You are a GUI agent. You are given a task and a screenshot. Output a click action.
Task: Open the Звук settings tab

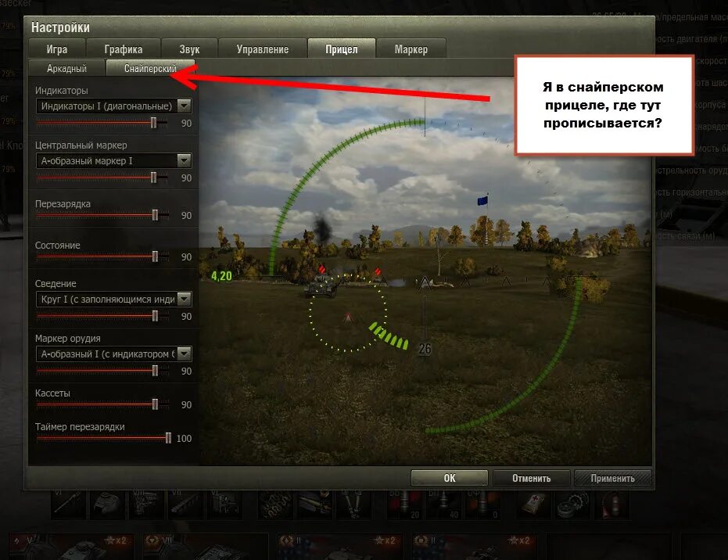[x=189, y=48]
